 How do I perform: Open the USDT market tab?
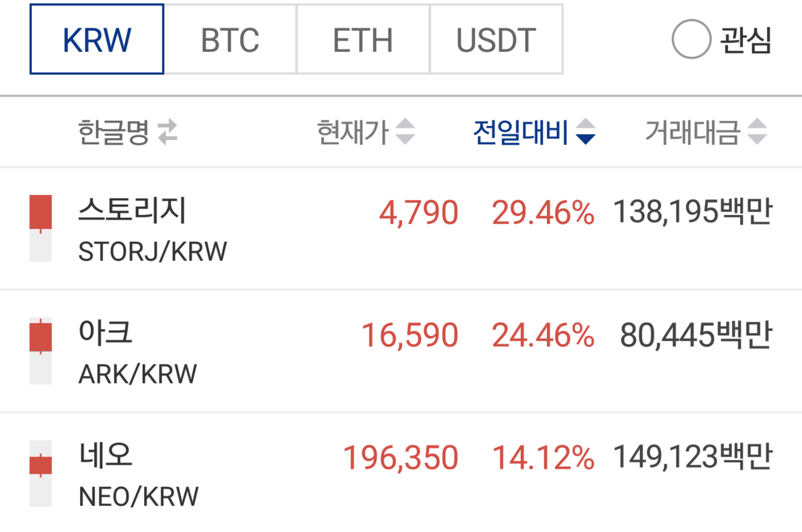(496, 39)
